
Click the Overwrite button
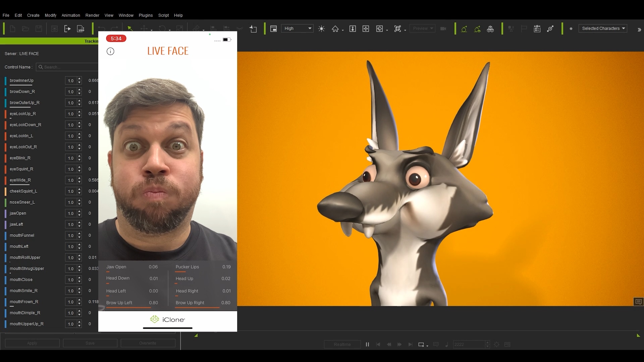(x=148, y=343)
